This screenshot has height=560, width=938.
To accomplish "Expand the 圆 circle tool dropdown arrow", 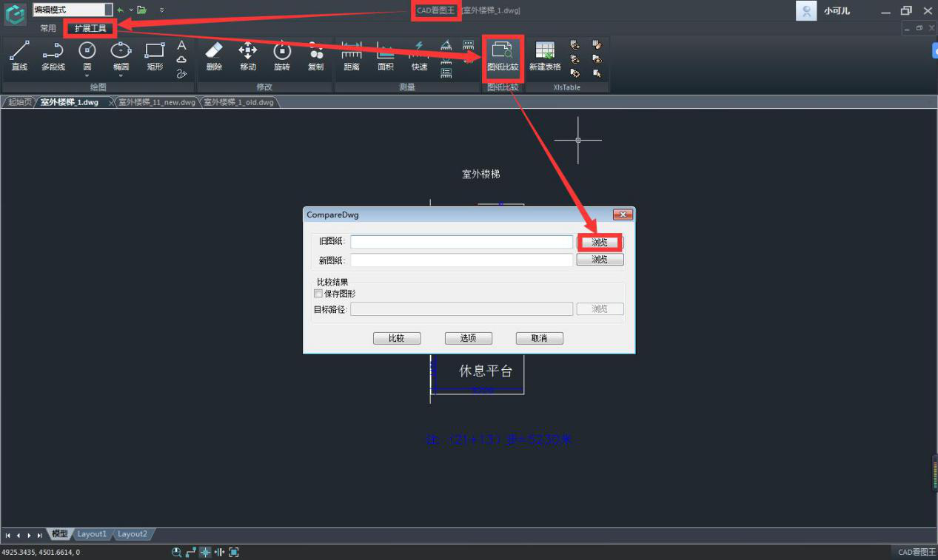I will (87, 75).
